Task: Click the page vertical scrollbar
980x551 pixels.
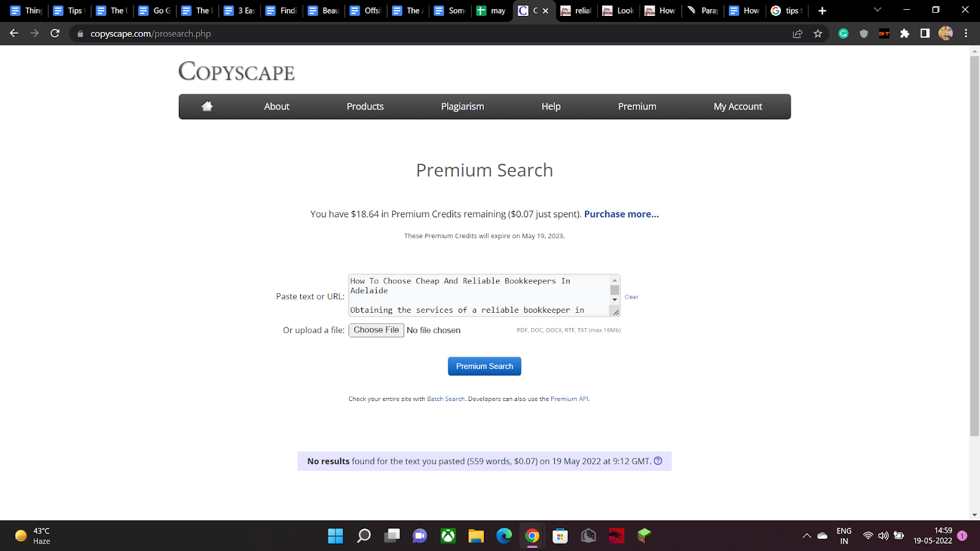Action: [x=974, y=246]
